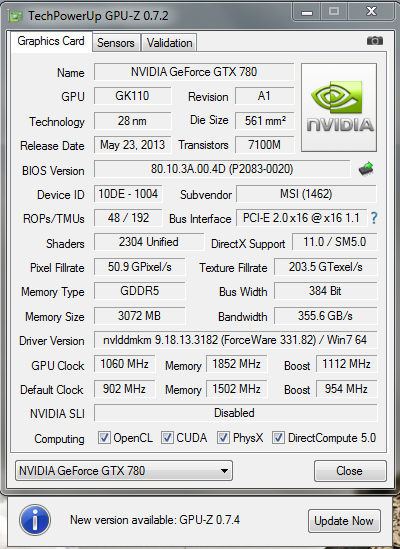Click the Driver Version field nvlddmkm 9.18.13.3182
This screenshot has height=549, width=400.
pos(235,340)
